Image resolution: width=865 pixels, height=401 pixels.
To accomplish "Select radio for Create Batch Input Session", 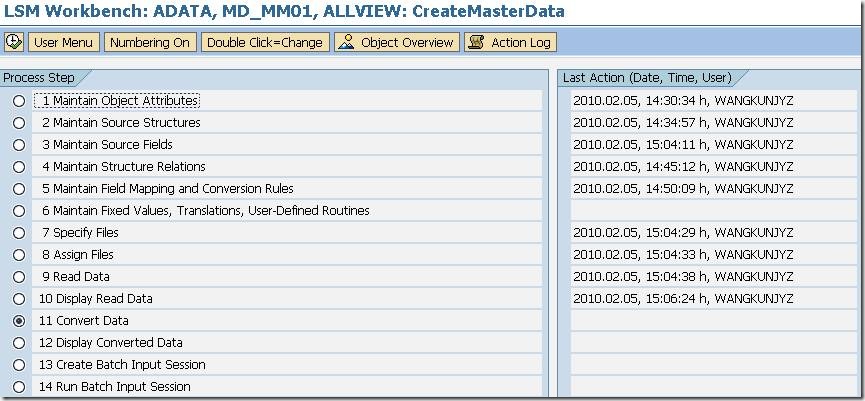I will click(19, 365).
